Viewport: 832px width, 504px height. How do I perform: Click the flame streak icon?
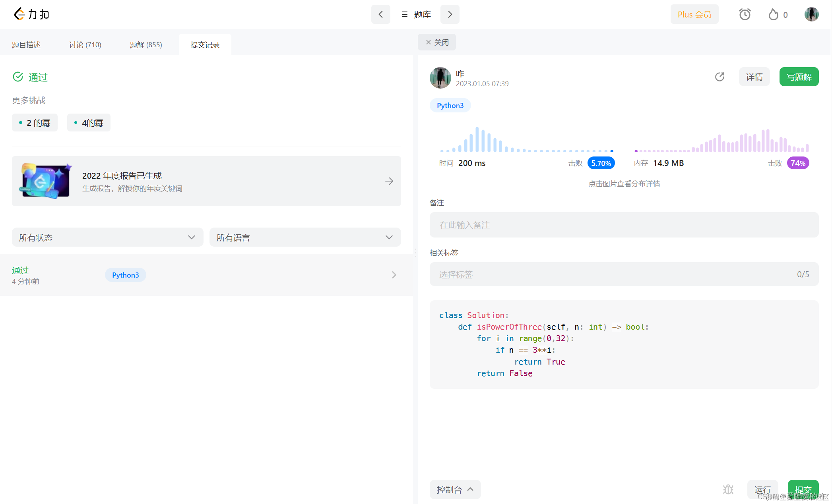pyautogui.click(x=773, y=15)
